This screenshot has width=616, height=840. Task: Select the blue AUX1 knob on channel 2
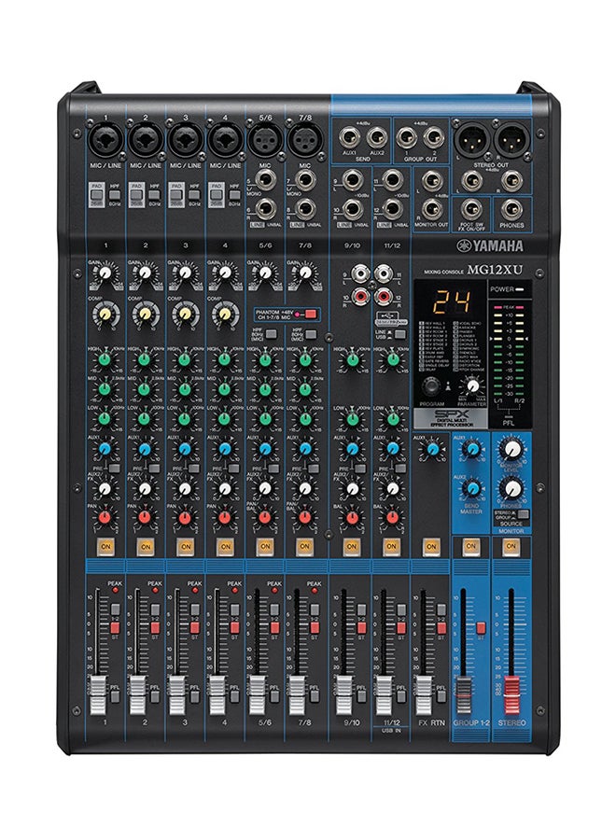(x=146, y=449)
